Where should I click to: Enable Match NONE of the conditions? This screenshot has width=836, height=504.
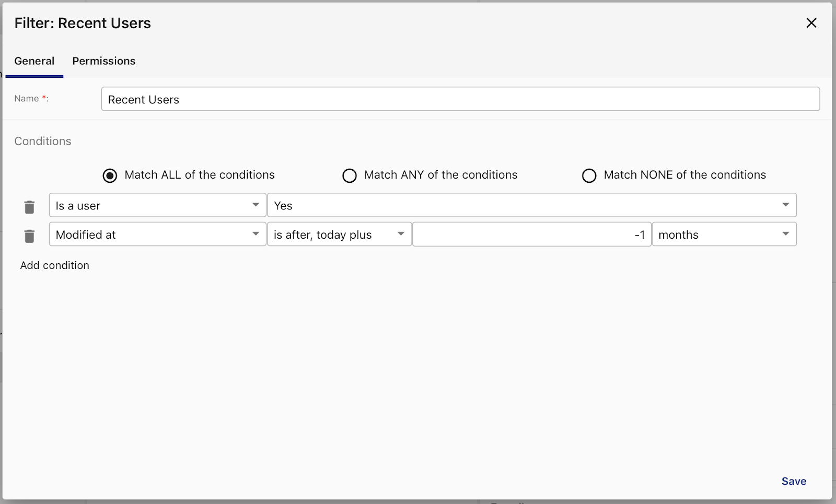[x=589, y=175]
